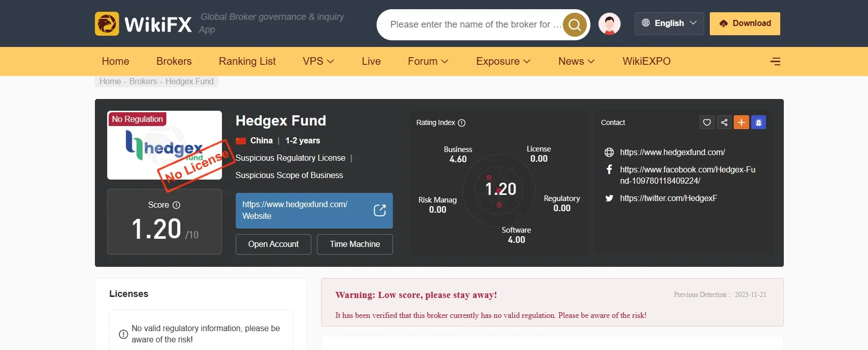Open the hamburger menu icon
The image size is (868, 350).
tap(775, 61)
